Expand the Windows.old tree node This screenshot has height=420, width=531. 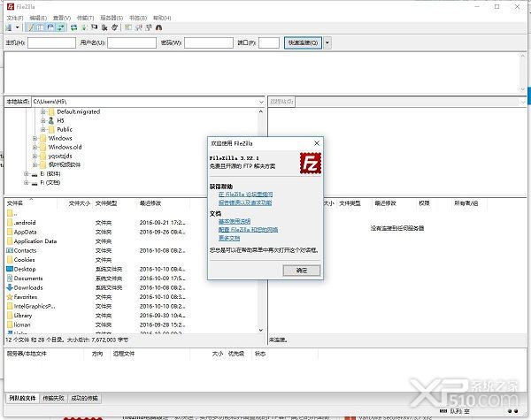[35, 147]
